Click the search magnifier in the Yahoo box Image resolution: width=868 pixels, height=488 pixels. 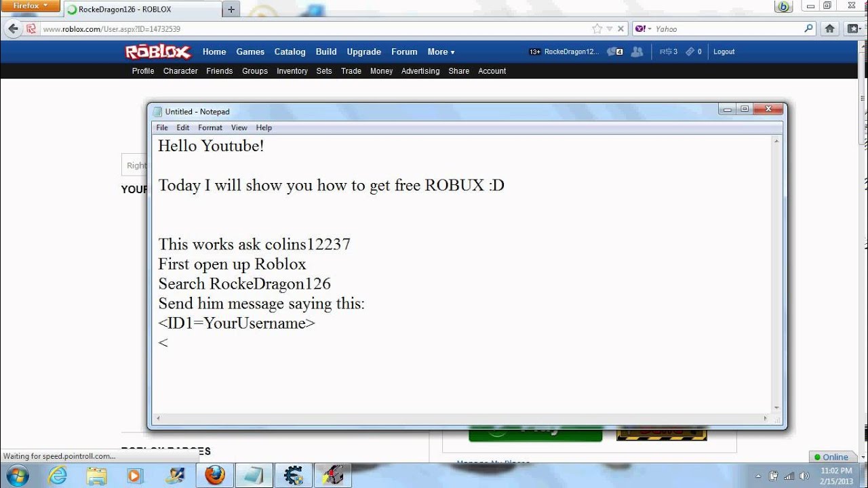[808, 28]
